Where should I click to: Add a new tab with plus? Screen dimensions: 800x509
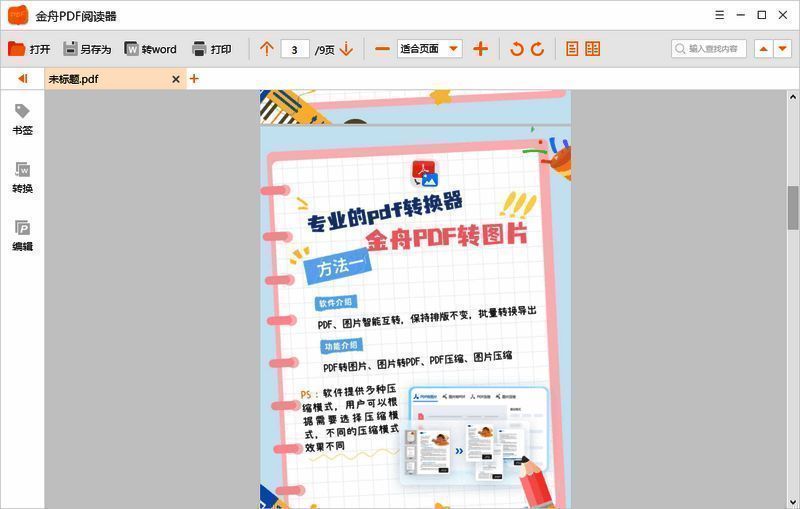point(194,79)
